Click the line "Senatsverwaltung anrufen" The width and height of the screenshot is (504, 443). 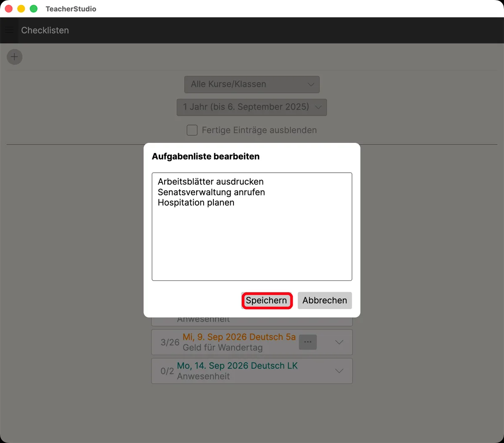point(211,192)
